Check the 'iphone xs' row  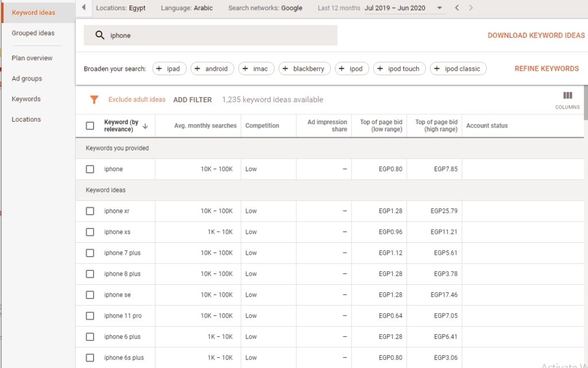pos(90,232)
